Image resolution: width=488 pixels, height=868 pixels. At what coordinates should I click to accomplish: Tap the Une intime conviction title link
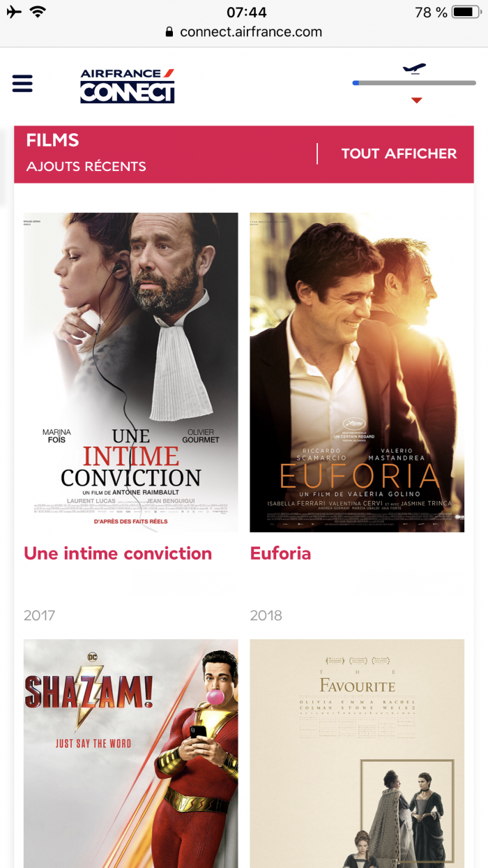tap(118, 553)
